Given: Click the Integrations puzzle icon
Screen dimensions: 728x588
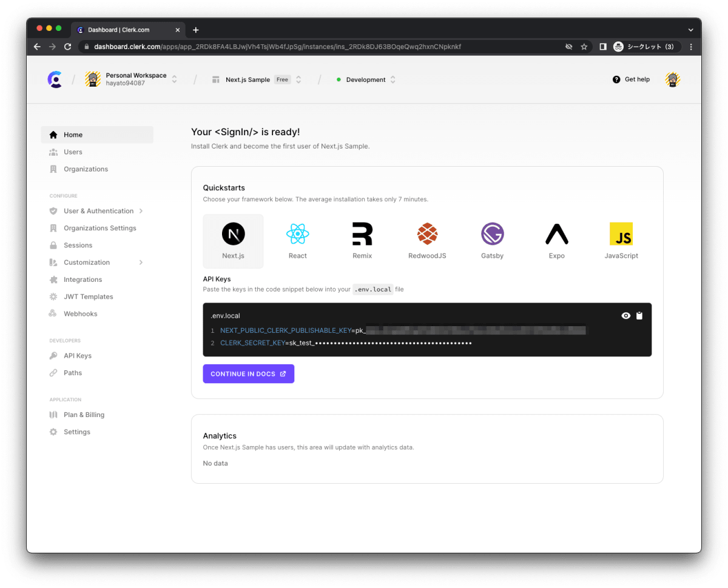Looking at the screenshot, I should click(53, 279).
